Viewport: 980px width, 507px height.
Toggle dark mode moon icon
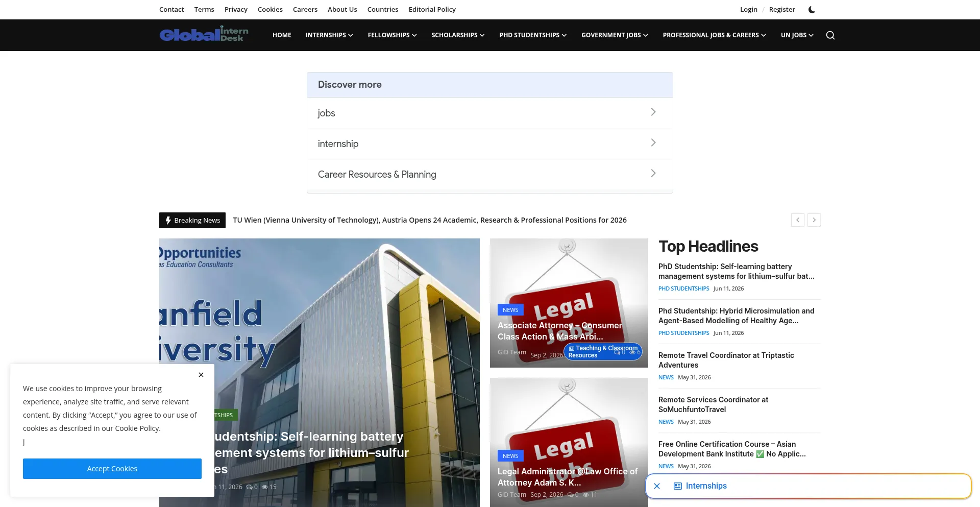812,9
